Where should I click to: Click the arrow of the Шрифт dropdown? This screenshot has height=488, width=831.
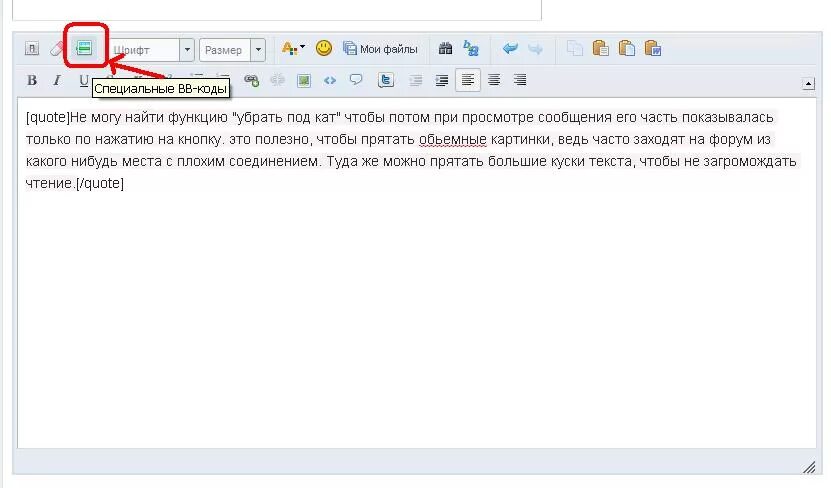(x=187, y=50)
